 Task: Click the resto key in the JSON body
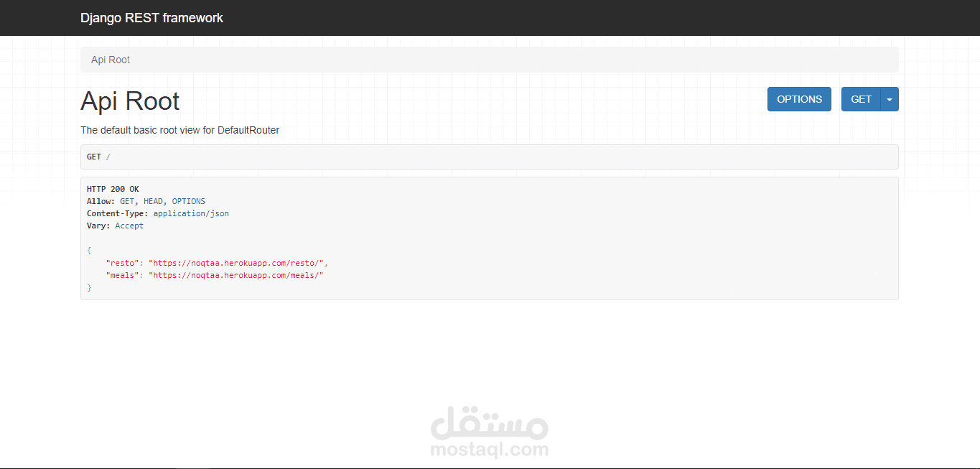122,262
